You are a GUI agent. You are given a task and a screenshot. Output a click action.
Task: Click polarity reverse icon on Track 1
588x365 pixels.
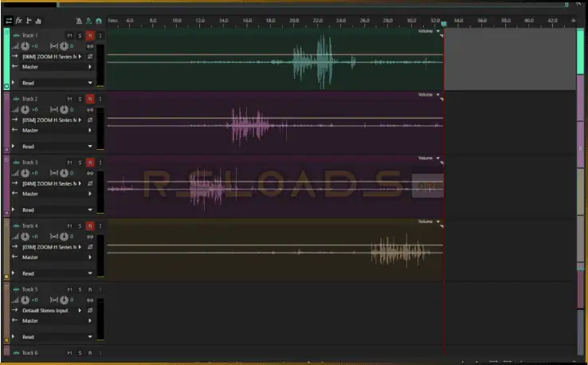coord(90,57)
